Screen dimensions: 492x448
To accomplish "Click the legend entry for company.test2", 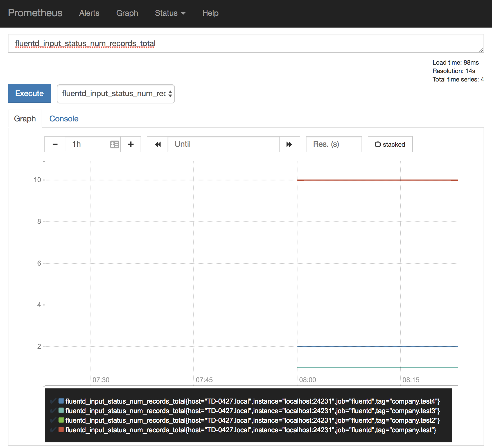I will (252, 420).
